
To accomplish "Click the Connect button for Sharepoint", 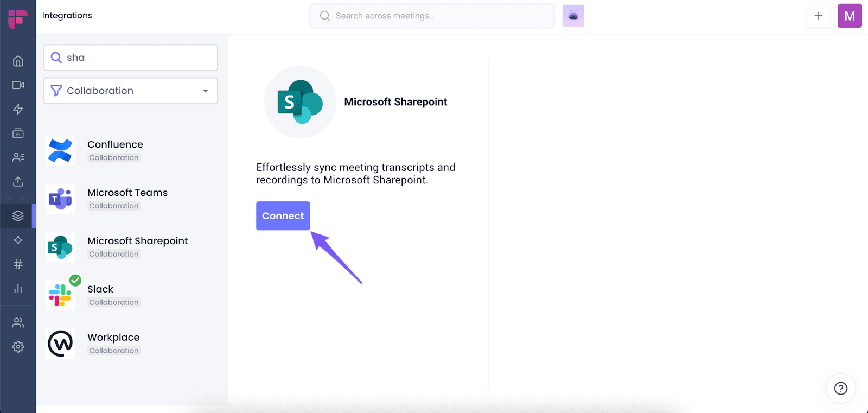I will click(x=283, y=216).
